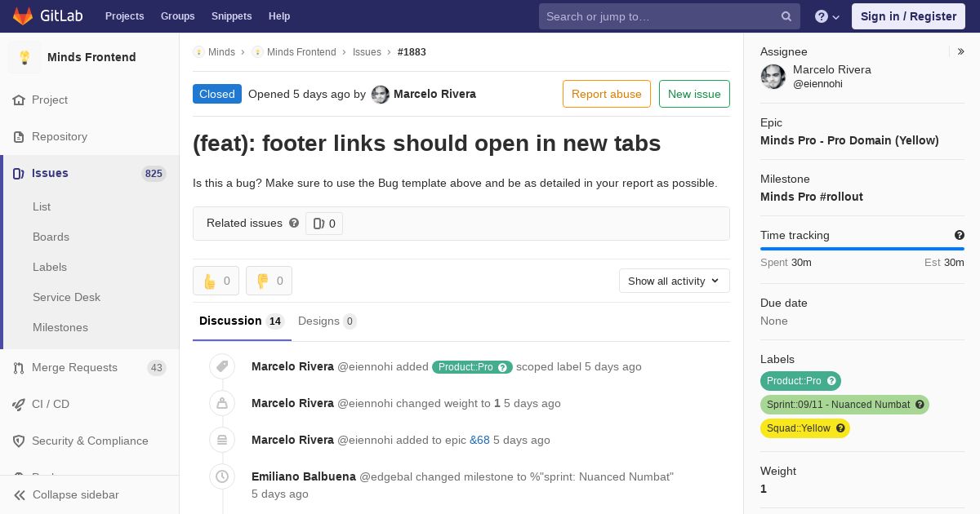Click the search magnifier icon
This screenshot has width=980, height=514.
coord(786,16)
